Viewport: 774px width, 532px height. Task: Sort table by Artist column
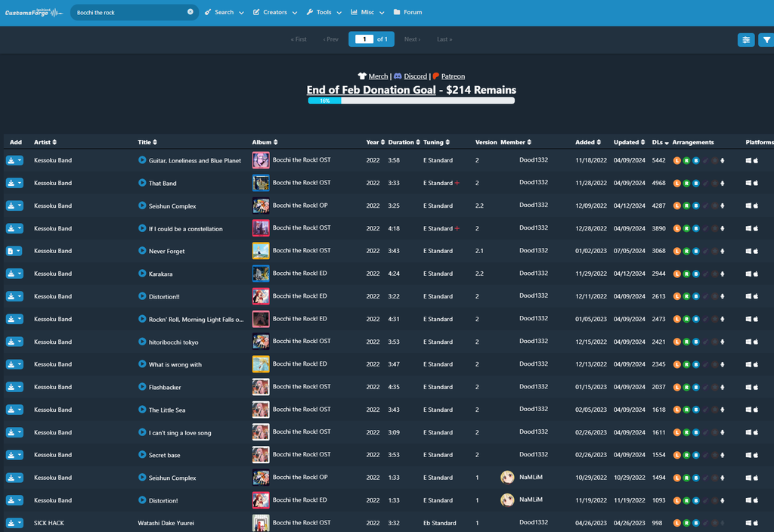[x=45, y=142]
